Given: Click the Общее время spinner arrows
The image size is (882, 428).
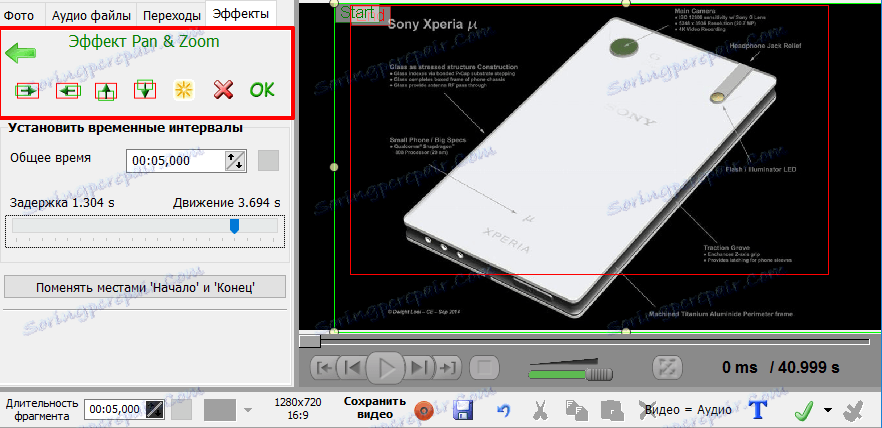Looking at the screenshot, I should (236, 161).
